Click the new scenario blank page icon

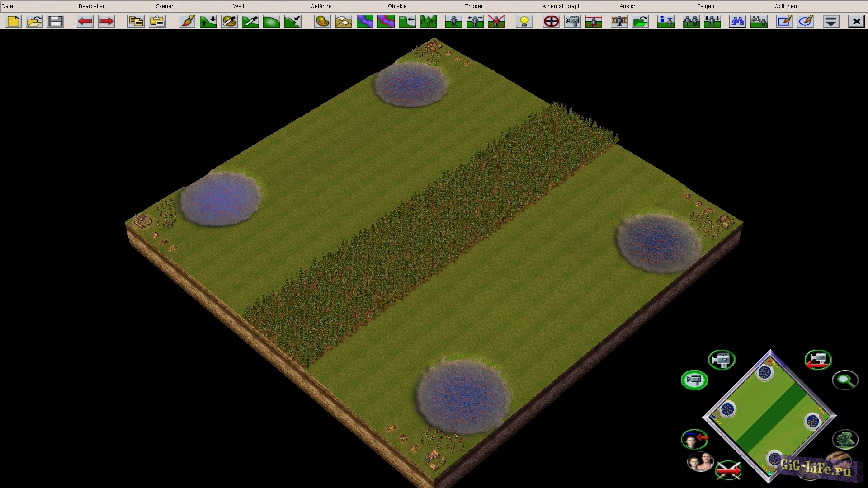(14, 21)
